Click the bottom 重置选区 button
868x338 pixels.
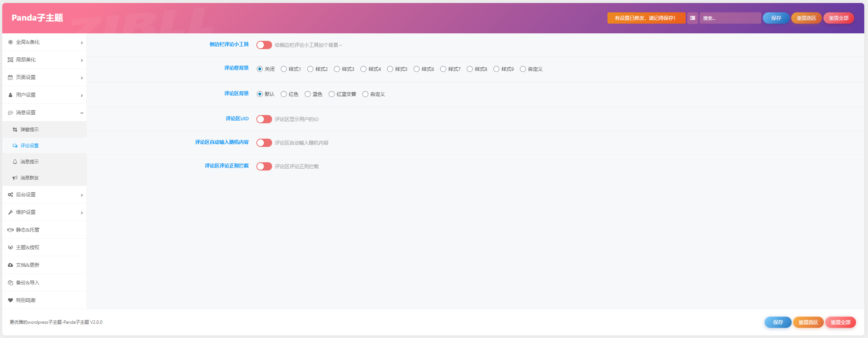[808, 322]
